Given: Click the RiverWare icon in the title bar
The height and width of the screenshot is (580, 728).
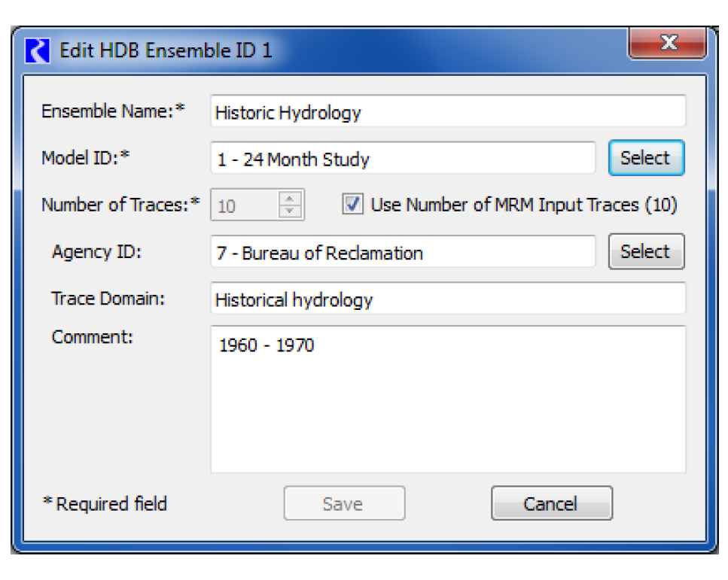Looking at the screenshot, I should (37, 51).
